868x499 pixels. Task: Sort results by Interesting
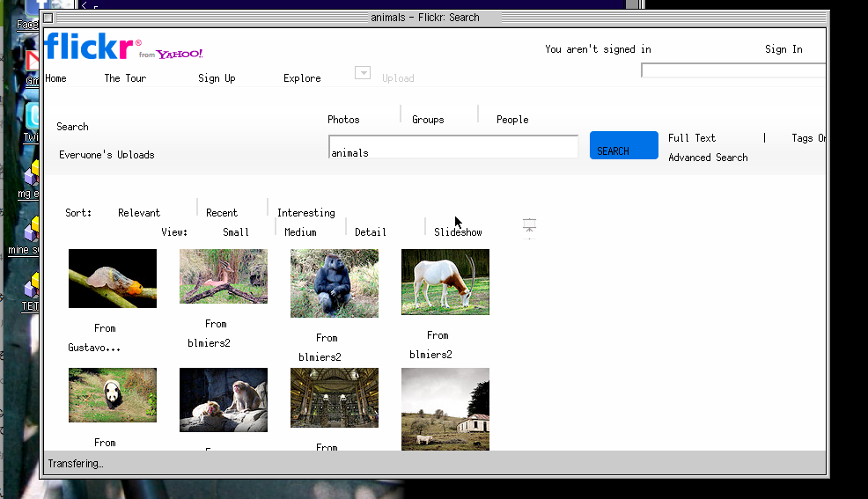click(305, 212)
